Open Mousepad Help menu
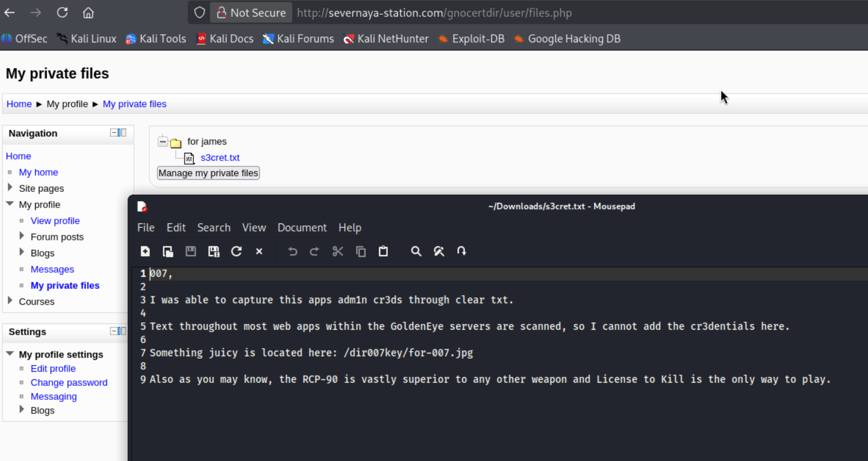Screen dimensions: 868x461 coord(350,228)
